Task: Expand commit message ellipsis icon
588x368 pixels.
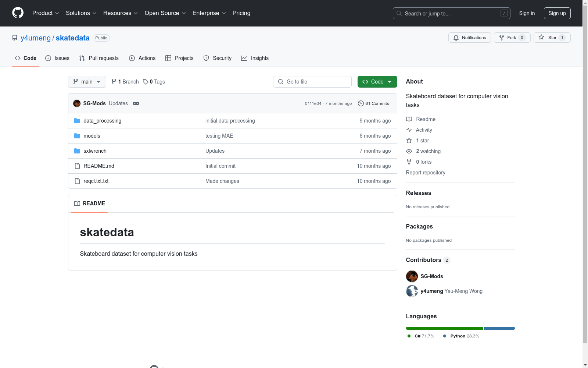Action: pyautogui.click(x=136, y=103)
